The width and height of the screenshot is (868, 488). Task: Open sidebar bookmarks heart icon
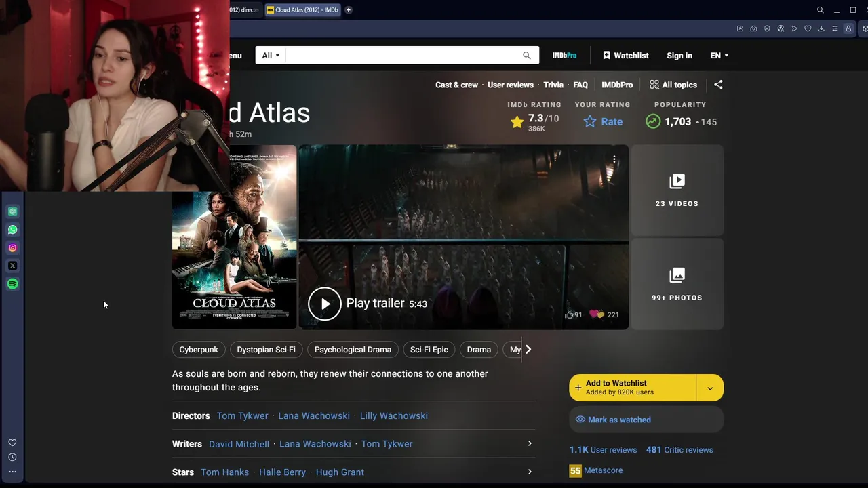pyautogui.click(x=12, y=443)
